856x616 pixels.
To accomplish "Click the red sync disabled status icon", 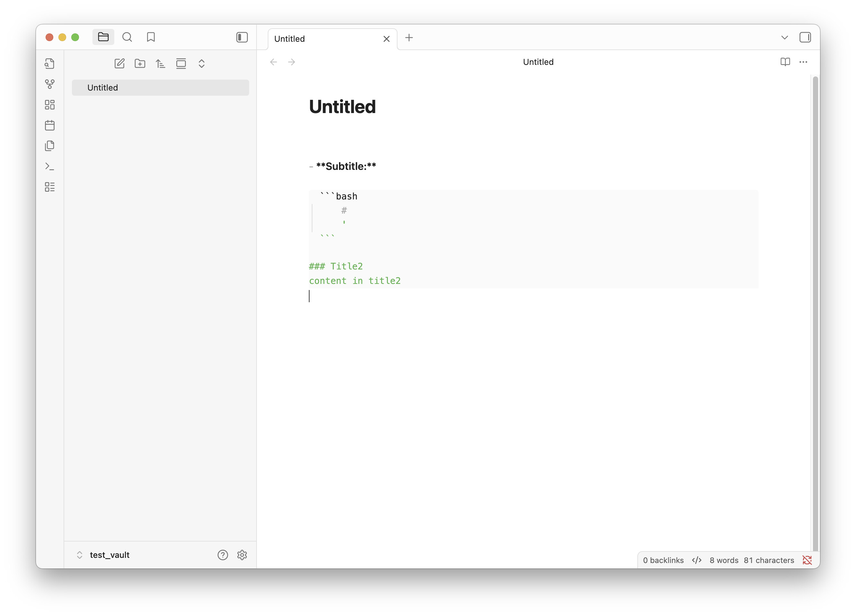I will 807,560.
